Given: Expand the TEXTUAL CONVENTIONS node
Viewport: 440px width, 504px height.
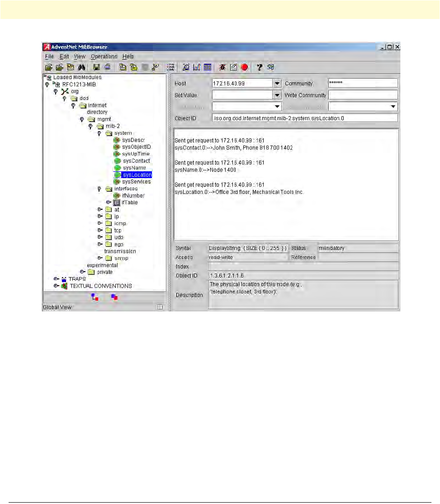Looking at the screenshot, I should [x=56, y=286].
